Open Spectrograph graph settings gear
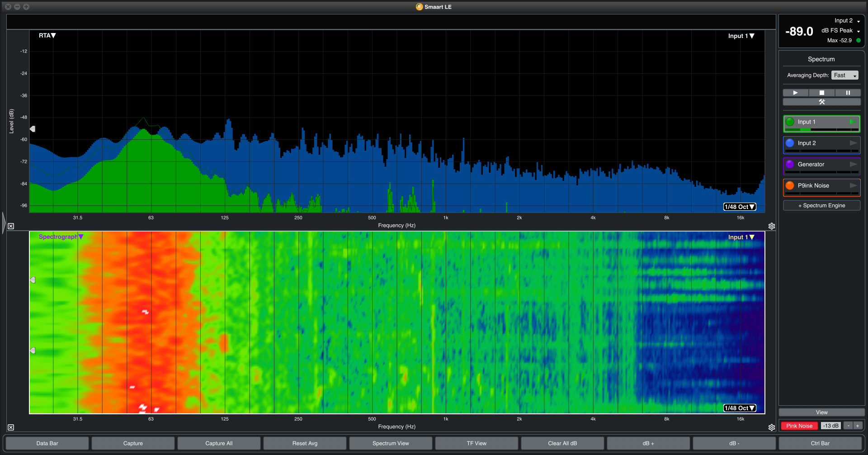This screenshot has width=868, height=455. point(772,427)
